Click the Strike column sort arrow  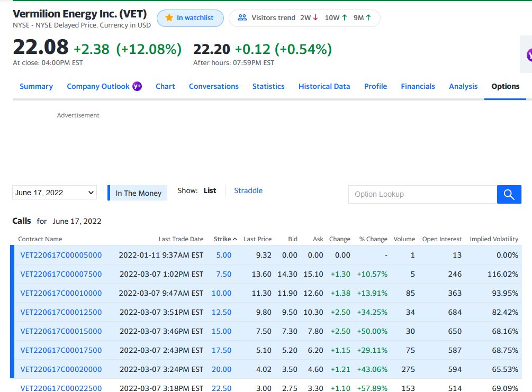point(235,239)
